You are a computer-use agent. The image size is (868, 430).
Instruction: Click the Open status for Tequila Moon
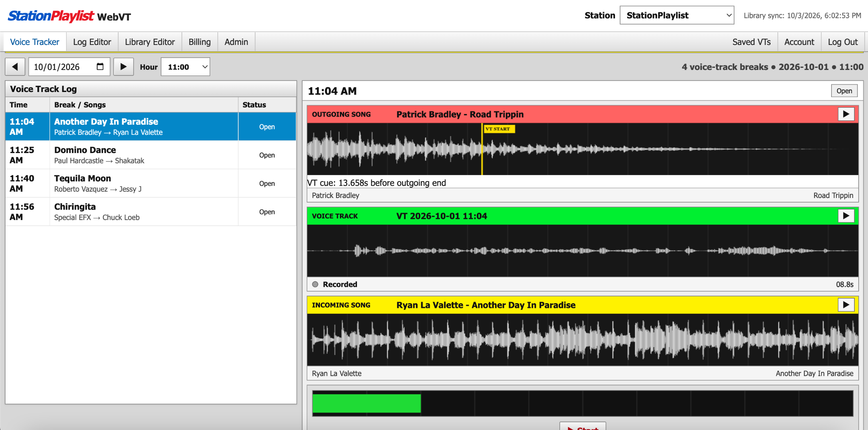tap(267, 184)
